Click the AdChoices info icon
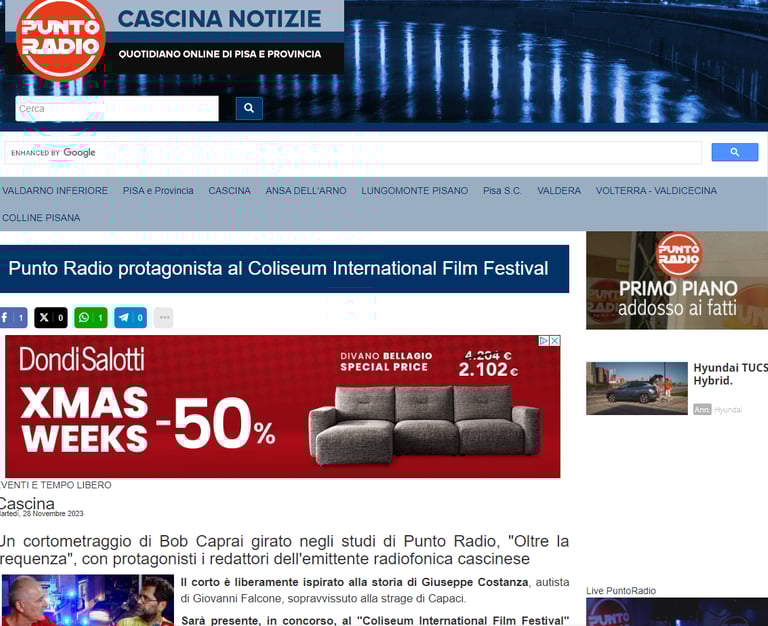 coord(544,340)
